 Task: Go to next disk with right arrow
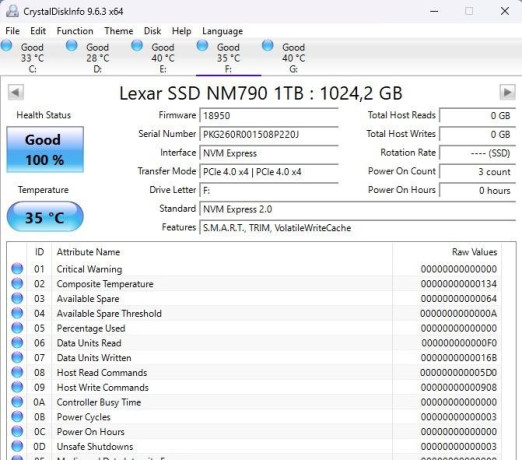[x=507, y=92]
